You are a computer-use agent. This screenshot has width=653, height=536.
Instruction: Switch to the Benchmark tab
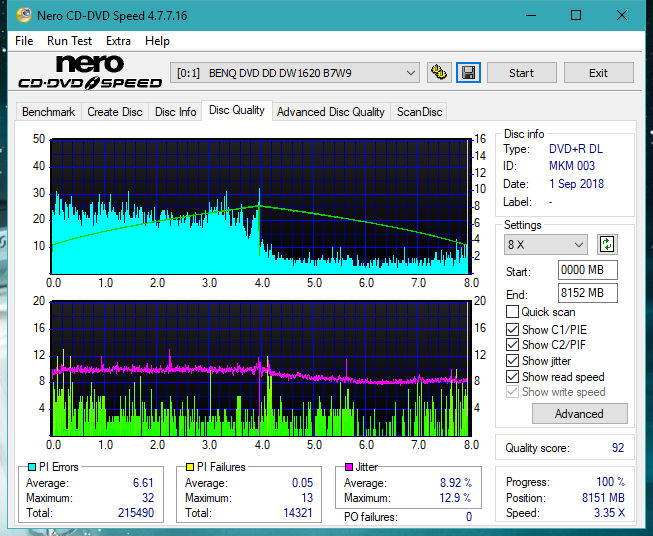coord(48,112)
